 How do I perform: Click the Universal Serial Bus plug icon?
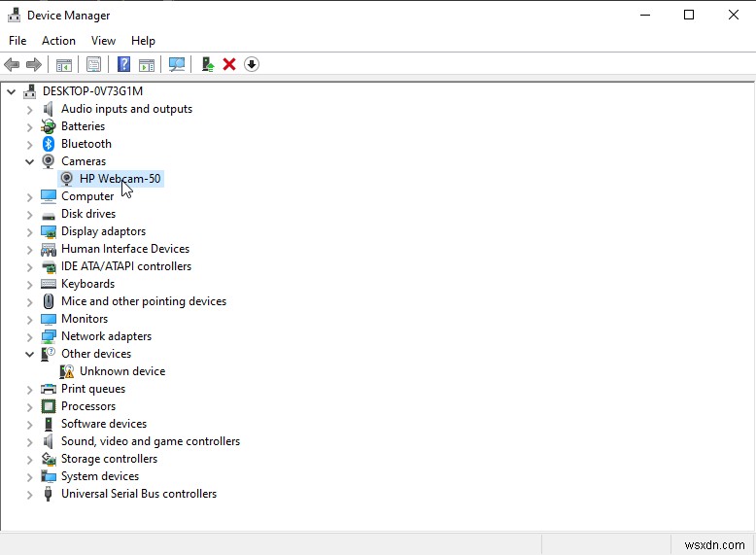pos(49,494)
